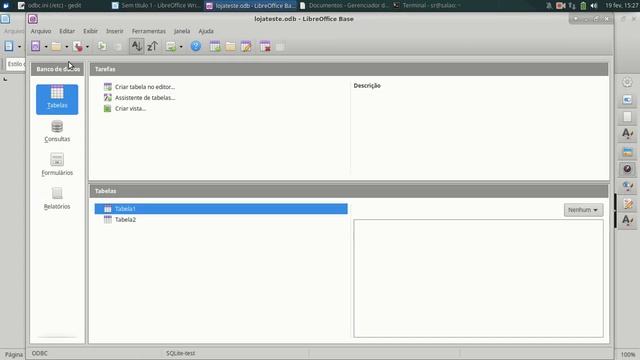Click the New Table Design toolbar icon

(x=215, y=47)
